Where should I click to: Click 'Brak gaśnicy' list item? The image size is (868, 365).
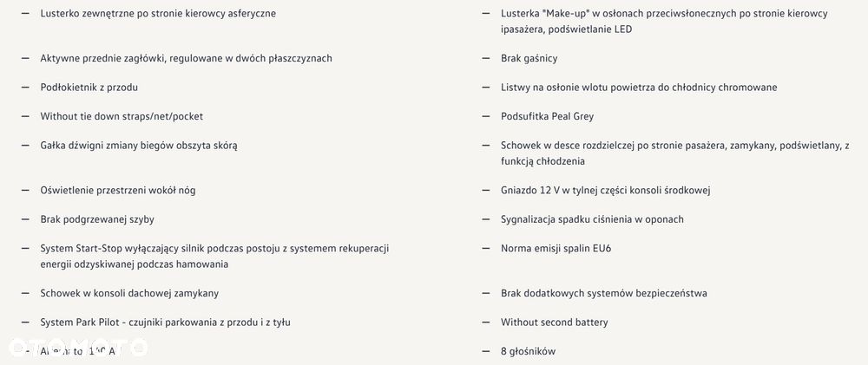[529, 58]
